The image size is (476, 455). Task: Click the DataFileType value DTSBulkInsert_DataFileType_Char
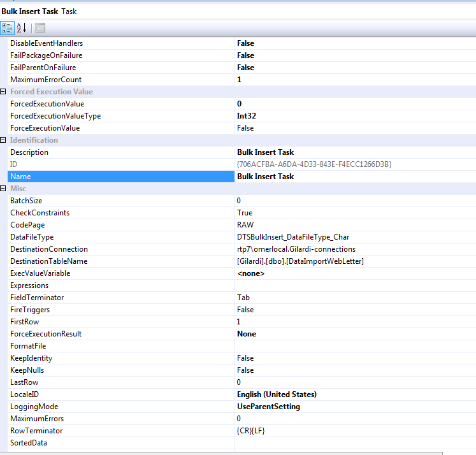pos(293,237)
